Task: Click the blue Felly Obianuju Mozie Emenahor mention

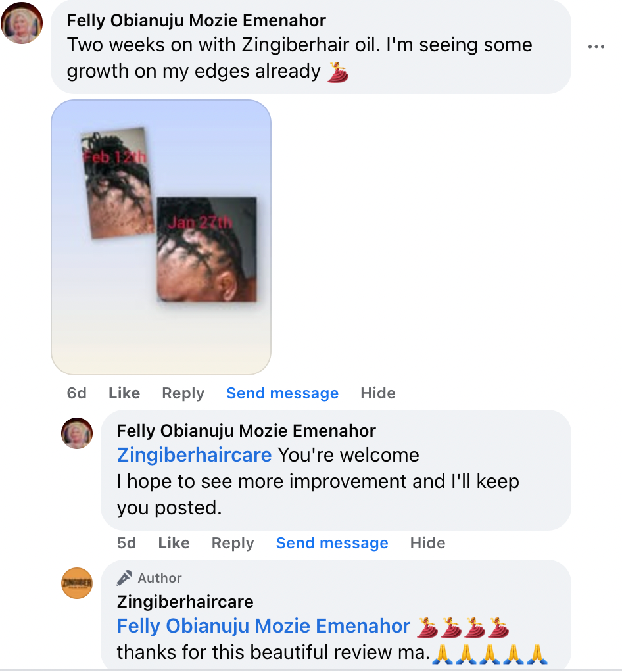Action: pos(264,626)
